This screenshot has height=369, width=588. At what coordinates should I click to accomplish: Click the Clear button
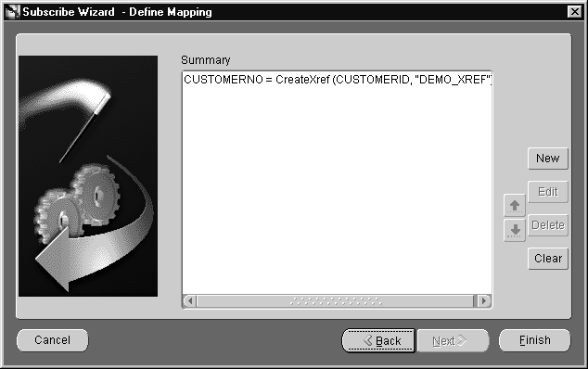pyautogui.click(x=548, y=259)
